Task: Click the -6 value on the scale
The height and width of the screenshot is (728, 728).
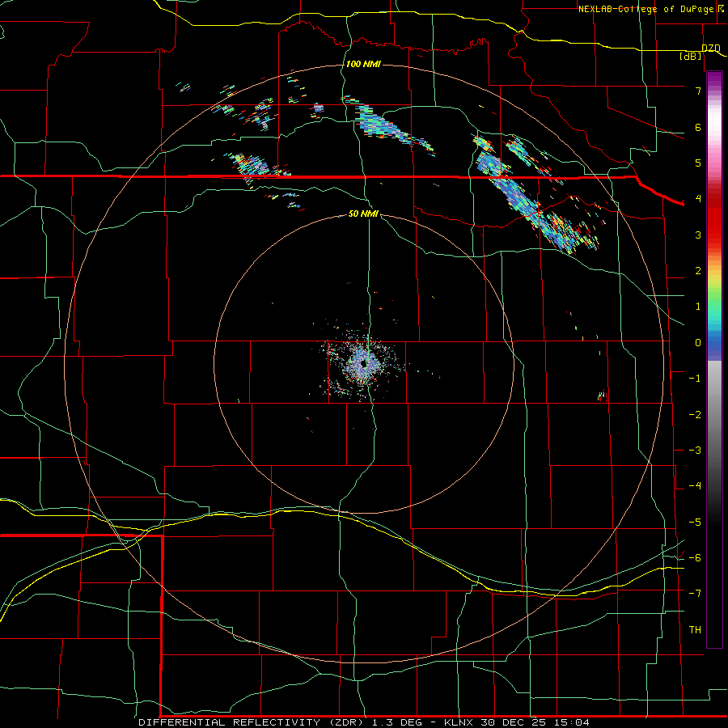Action: [x=695, y=558]
